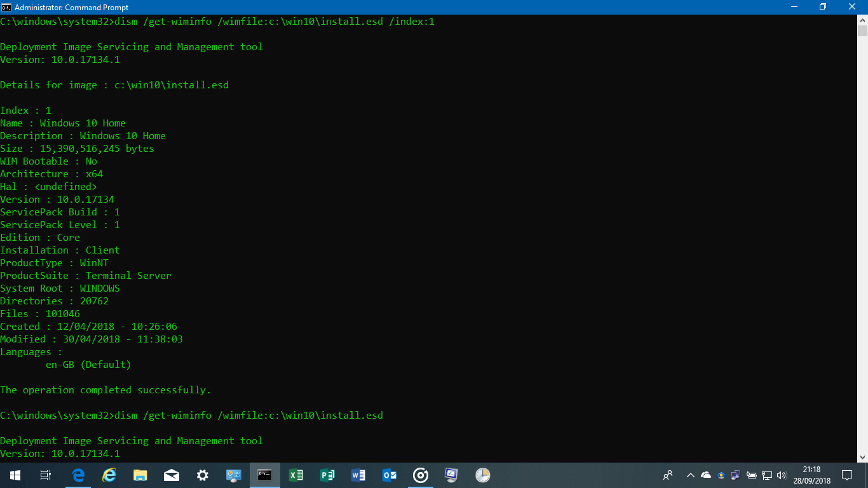Click the 'Edition : Core' line

40,238
